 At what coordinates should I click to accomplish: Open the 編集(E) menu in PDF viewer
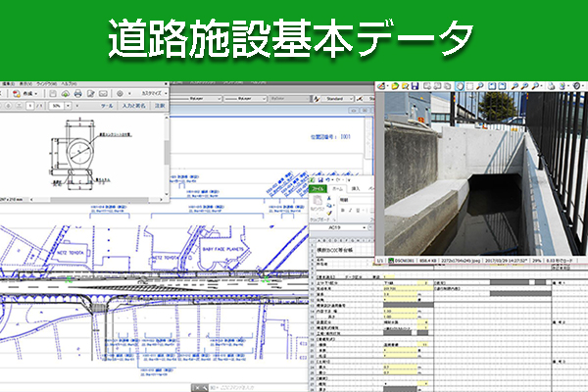click(8, 84)
